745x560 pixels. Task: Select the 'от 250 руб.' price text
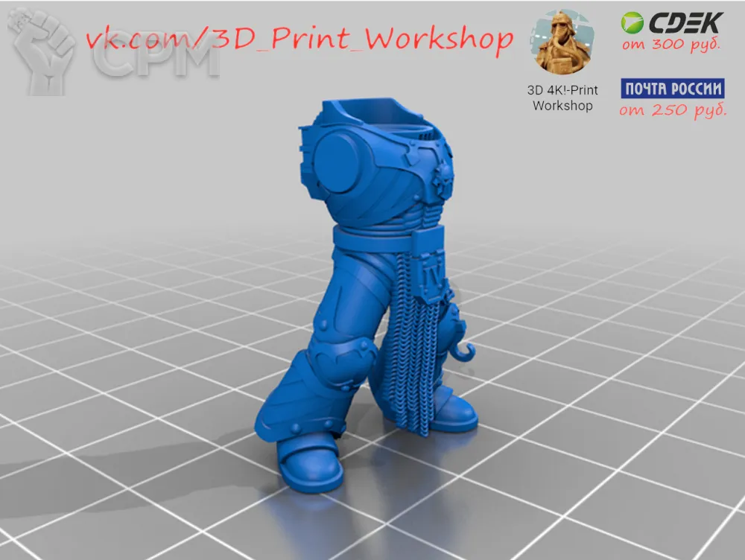coord(673,112)
